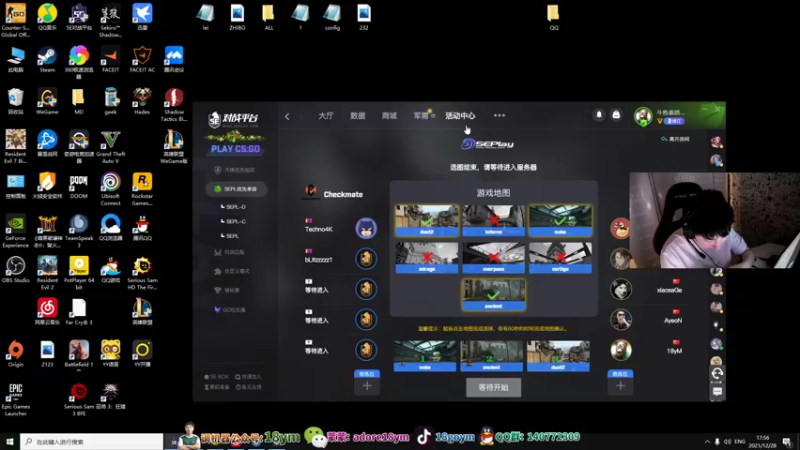Click the dust2 map thumbnail in grid
The image size is (800, 450).
427,220
